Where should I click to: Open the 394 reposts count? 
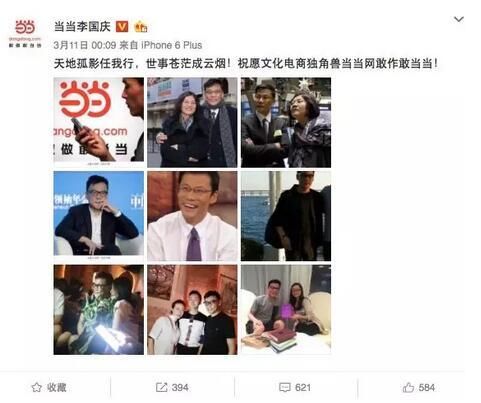pos(180,387)
